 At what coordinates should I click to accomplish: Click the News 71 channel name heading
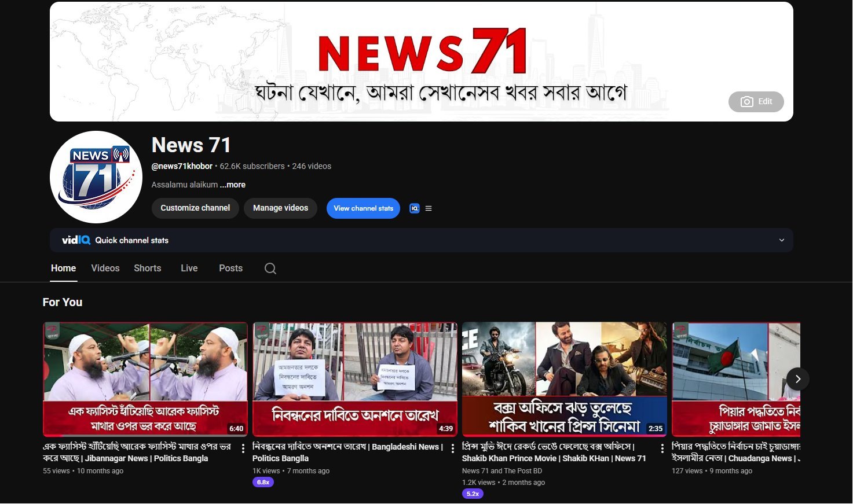pyautogui.click(x=191, y=145)
